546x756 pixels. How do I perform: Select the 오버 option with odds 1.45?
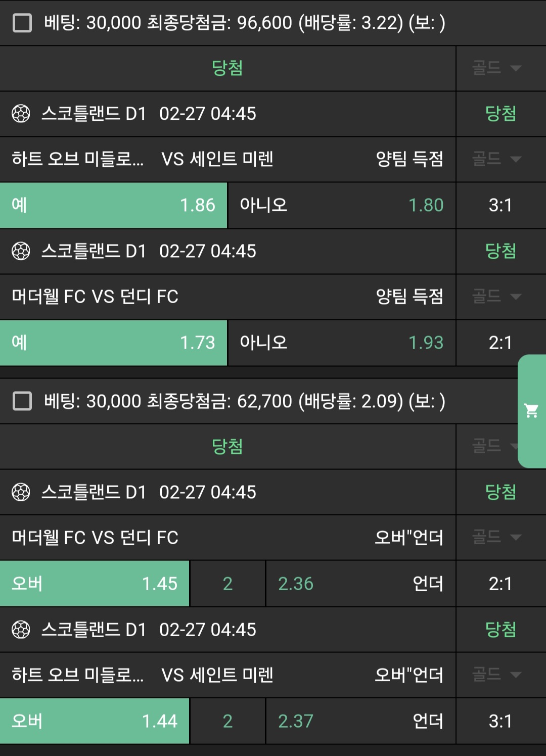[95, 584]
